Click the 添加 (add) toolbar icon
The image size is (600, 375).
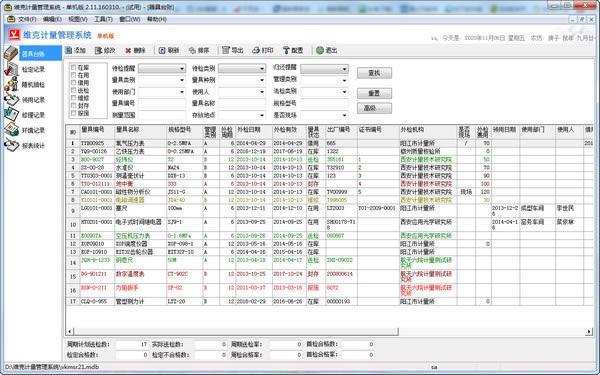pos(69,50)
